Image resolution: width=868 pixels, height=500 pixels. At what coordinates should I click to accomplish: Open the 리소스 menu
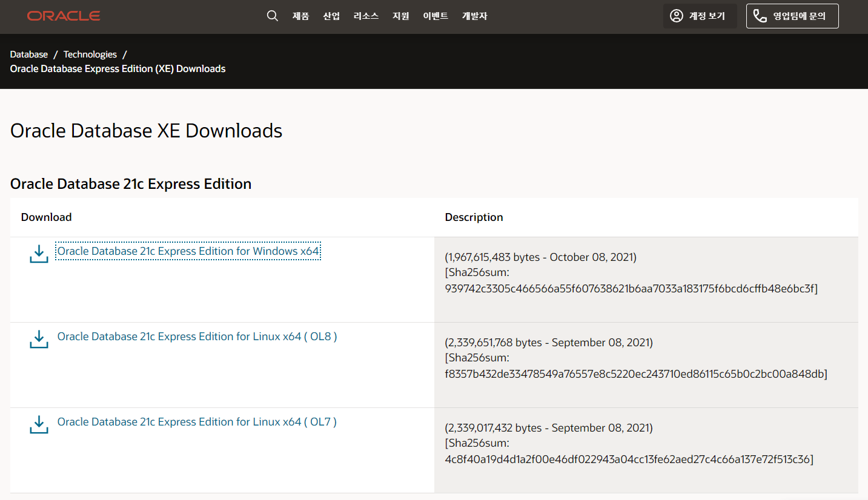tap(366, 16)
